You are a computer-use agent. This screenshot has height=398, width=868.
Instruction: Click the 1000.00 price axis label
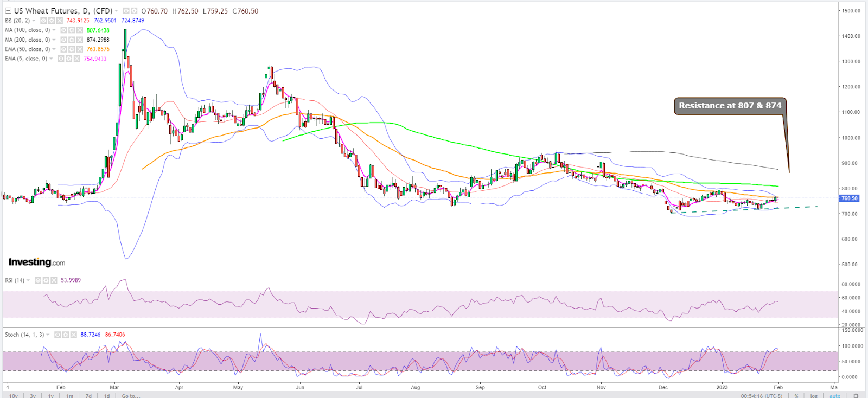(x=851, y=138)
